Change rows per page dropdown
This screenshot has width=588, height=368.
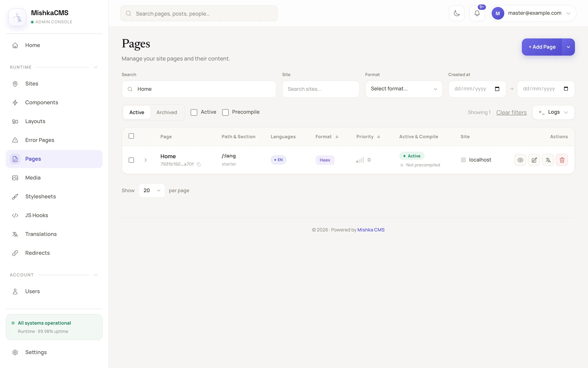pos(152,190)
